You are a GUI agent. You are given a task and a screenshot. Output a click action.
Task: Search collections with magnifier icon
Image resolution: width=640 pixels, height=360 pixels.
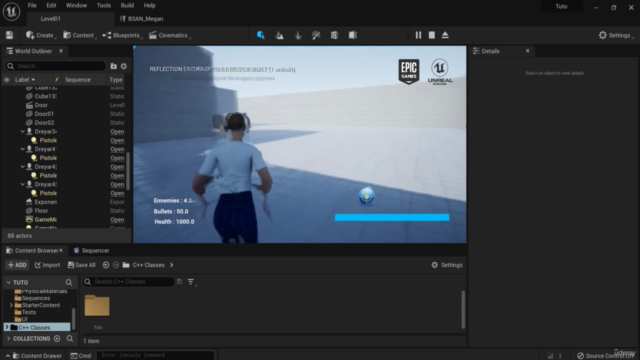click(x=70, y=338)
